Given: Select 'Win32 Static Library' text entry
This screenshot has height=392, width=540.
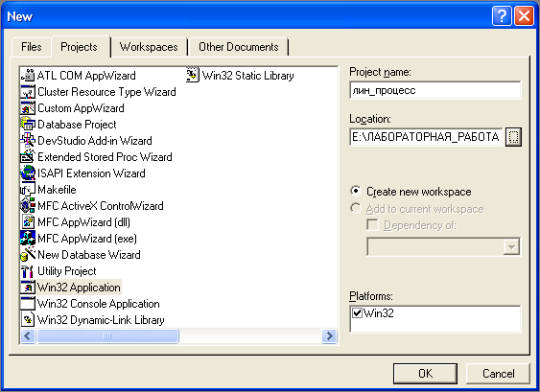Looking at the screenshot, I should pyautogui.click(x=248, y=76).
